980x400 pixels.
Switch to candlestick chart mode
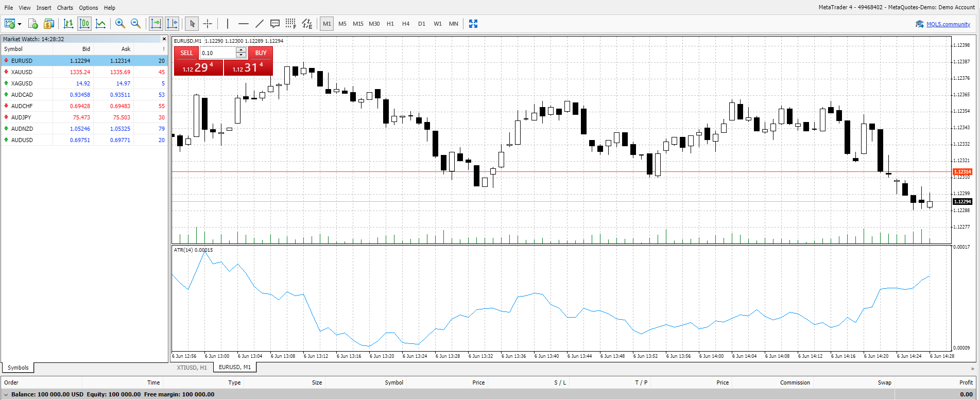pyautogui.click(x=84, y=24)
